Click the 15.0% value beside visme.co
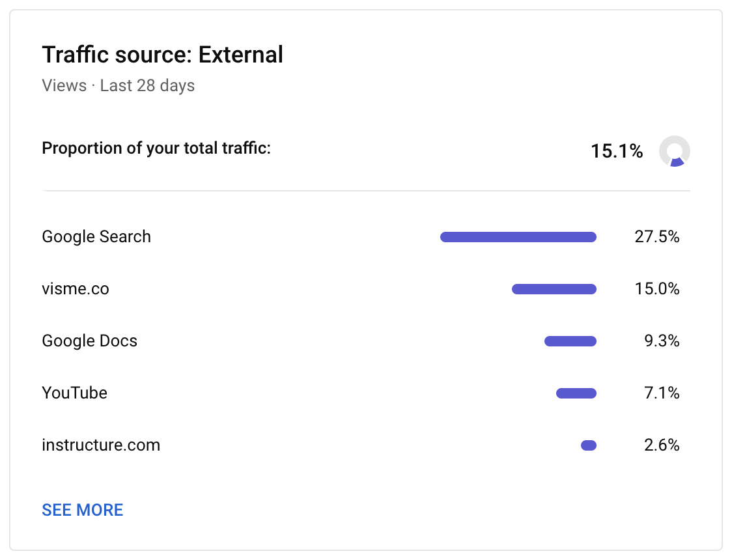 [657, 289]
